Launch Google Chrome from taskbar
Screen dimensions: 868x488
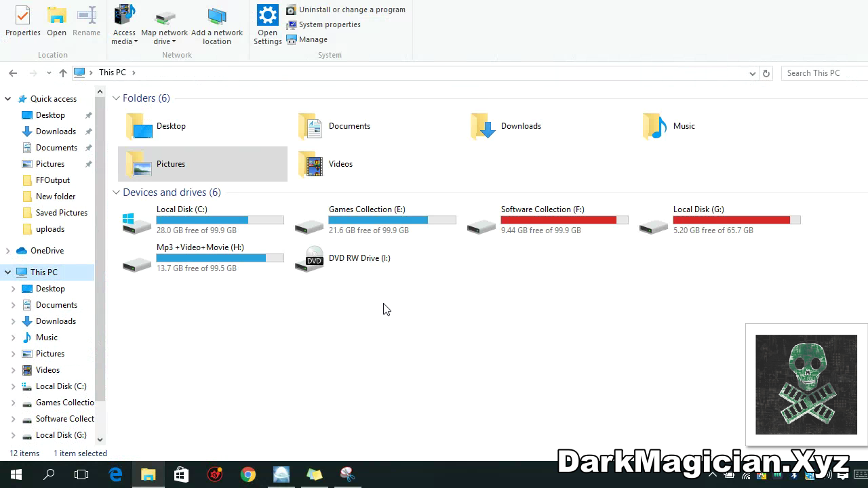point(248,474)
